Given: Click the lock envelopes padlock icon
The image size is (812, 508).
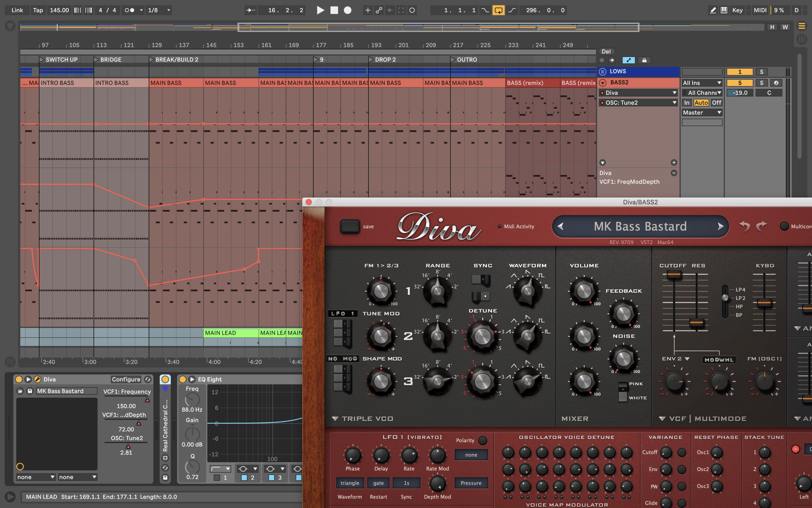Looking at the screenshot, I should pos(644,60).
